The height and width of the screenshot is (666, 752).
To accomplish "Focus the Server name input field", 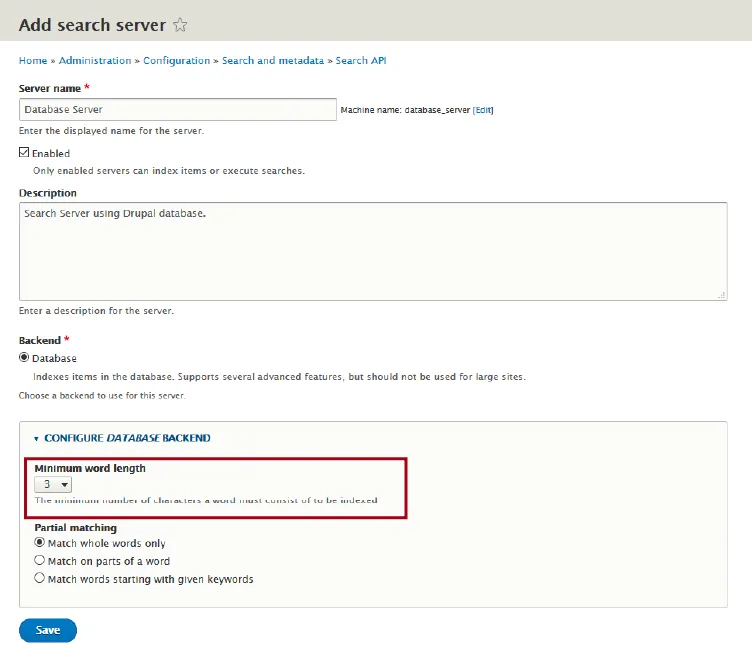I will 178,109.
